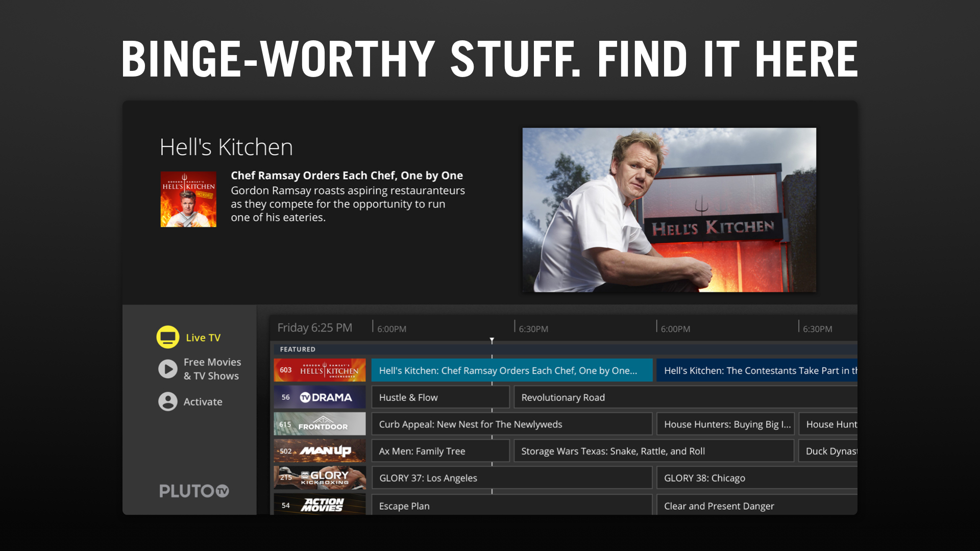The height and width of the screenshot is (551, 980).
Task: Select Live TV menu label
Action: 203,338
